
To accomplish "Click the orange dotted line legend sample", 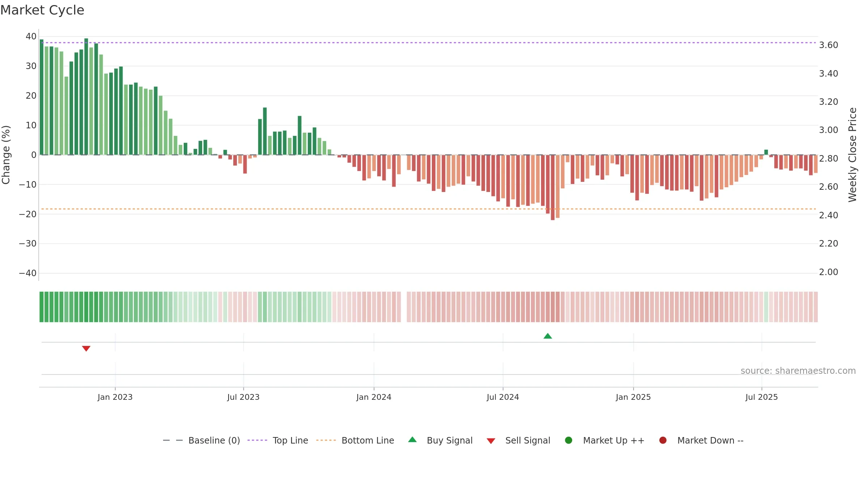I will tap(326, 440).
